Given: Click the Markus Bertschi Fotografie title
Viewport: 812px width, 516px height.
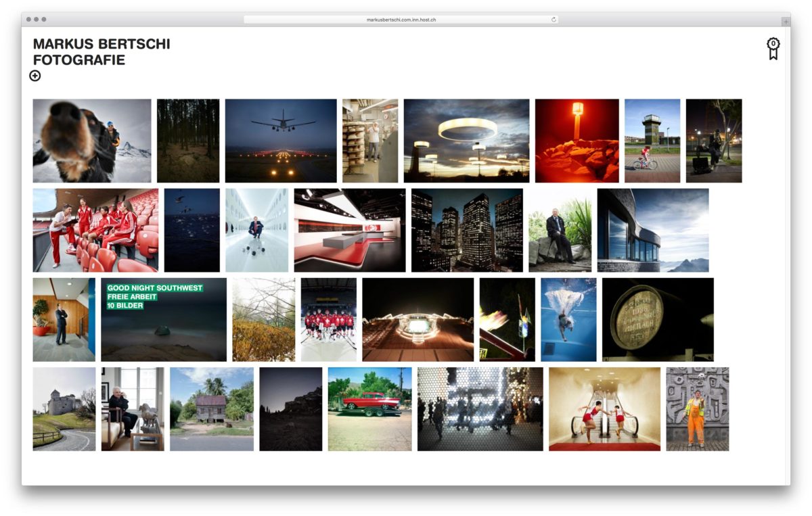Looking at the screenshot, I should point(101,52).
